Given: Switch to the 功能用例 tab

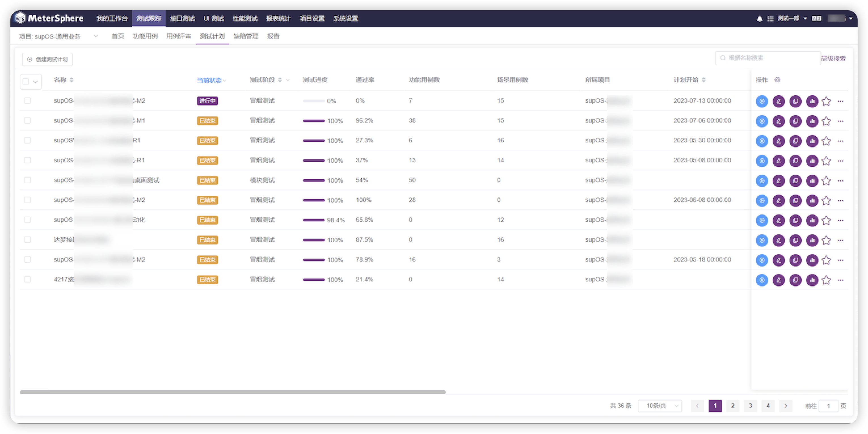Looking at the screenshot, I should pos(145,36).
